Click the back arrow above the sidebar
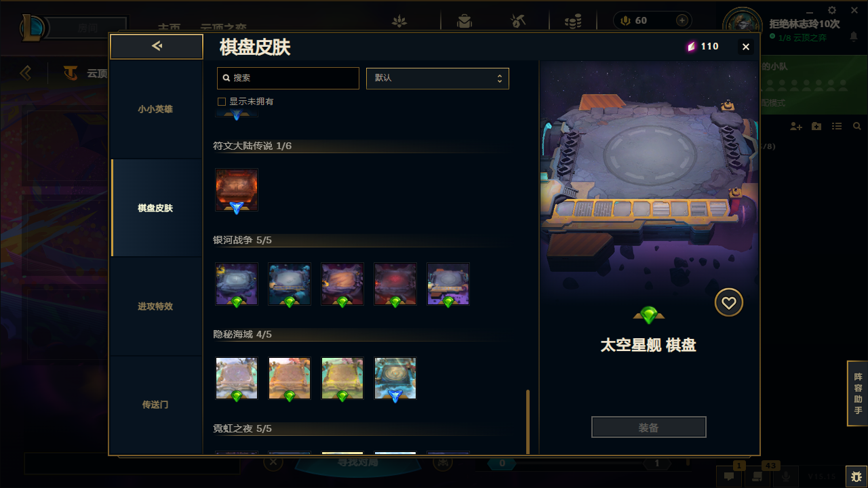The height and width of the screenshot is (488, 868). click(x=157, y=46)
